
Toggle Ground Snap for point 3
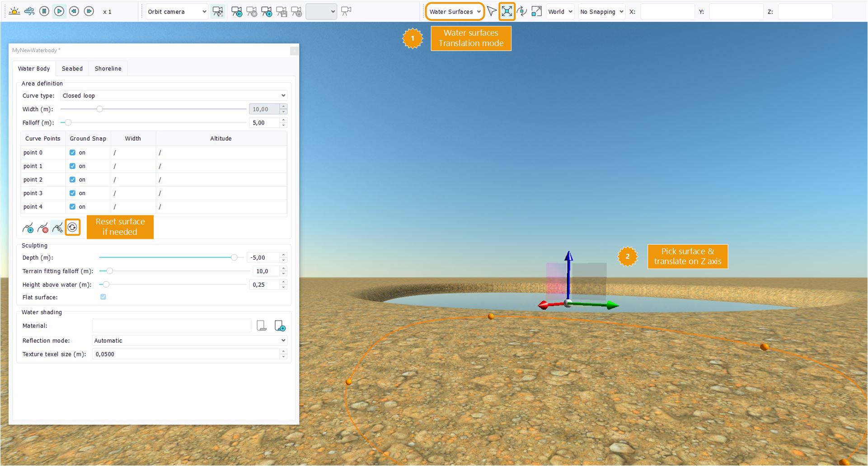coord(72,193)
